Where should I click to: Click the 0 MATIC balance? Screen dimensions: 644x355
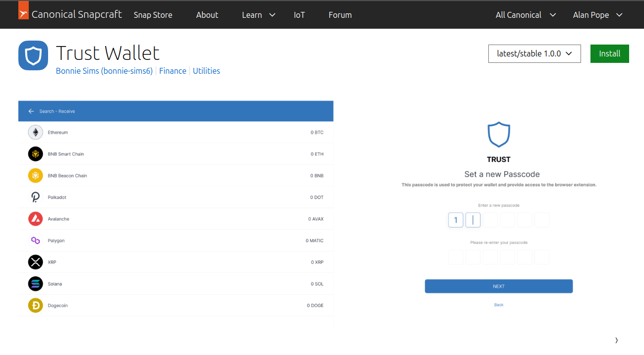315,241
